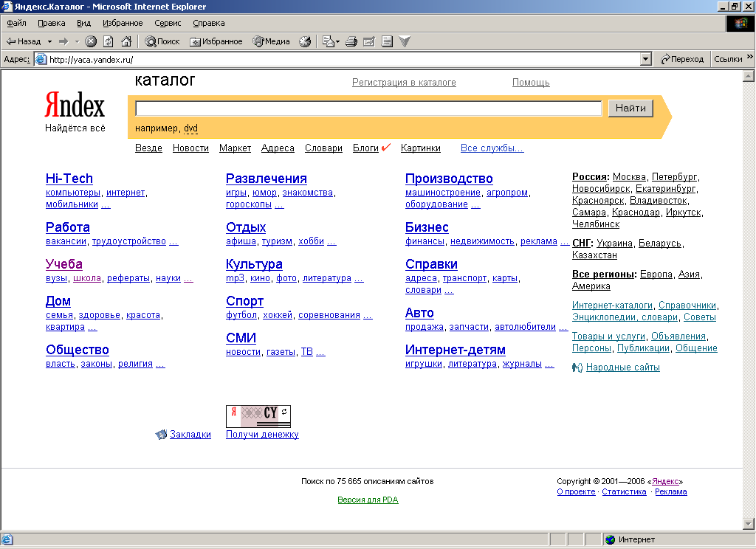The image size is (756, 549).
Task: Open Медиа toolbar button
Action: coord(271,41)
